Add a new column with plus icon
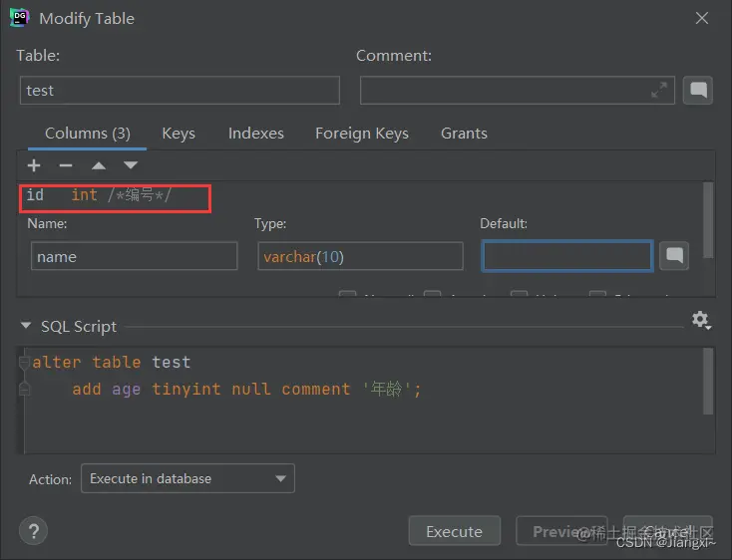732x560 pixels. (x=34, y=165)
